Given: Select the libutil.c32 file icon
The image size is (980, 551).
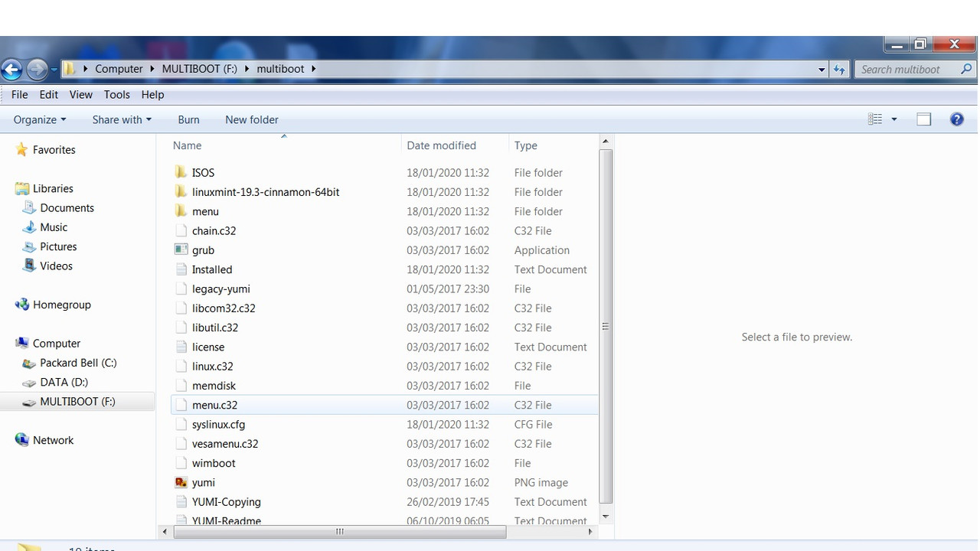Looking at the screenshot, I should coord(181,328).
